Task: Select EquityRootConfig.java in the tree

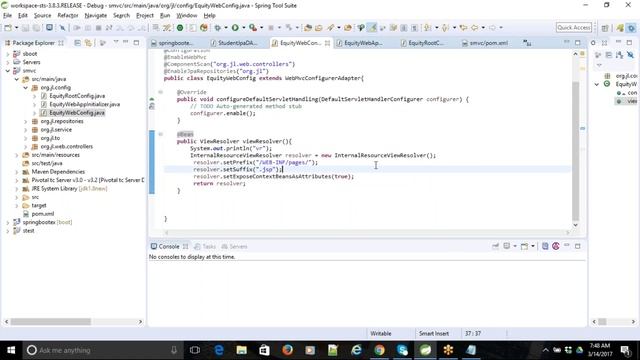Action: coord(77,96)
